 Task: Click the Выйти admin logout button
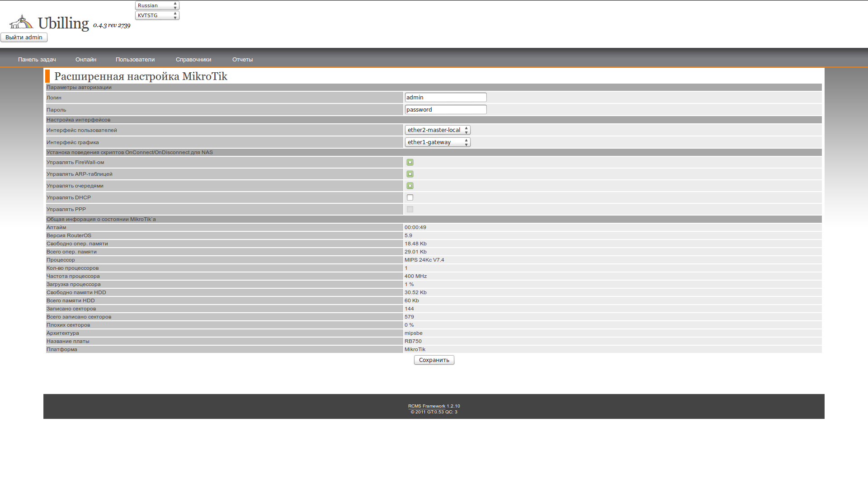click(x=24, y=38)
